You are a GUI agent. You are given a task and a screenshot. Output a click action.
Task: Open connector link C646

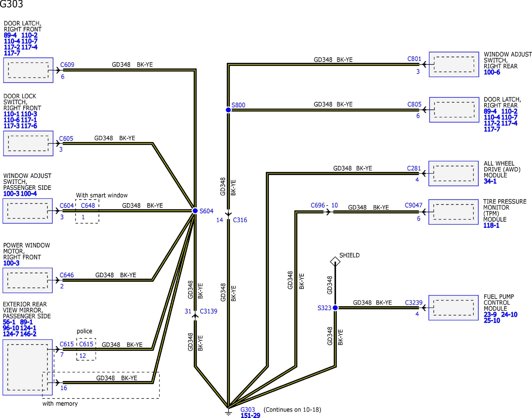pyautogui.click(x=67, y=275)
